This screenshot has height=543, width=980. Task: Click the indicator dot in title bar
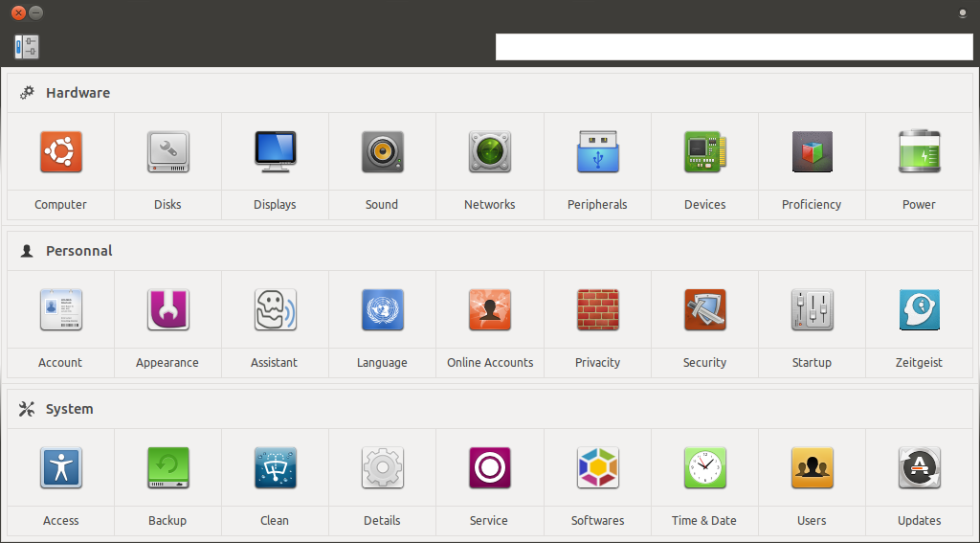(x=963, y=13)
